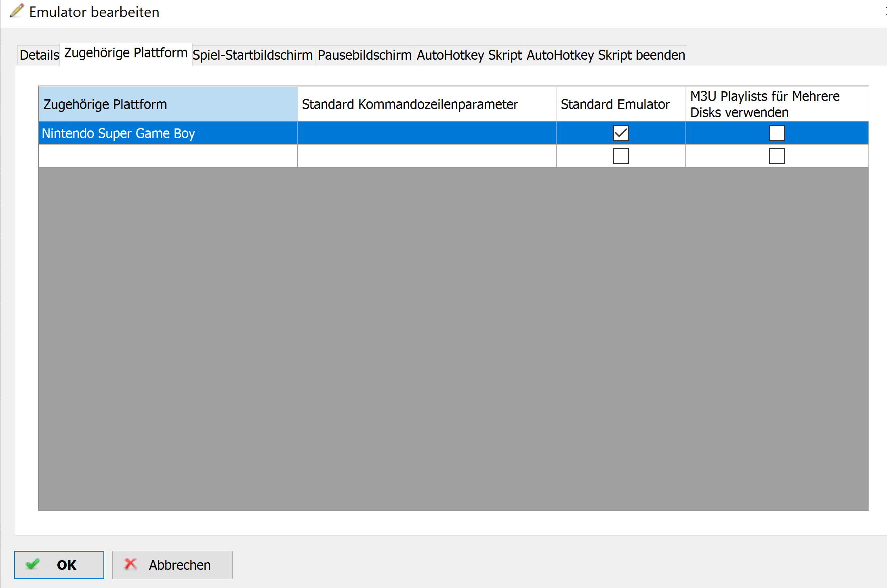The height and width of the screenshot is (588, 887).
Task: Select the Zugehörige Plattform tab
Action: coord(126,53)
